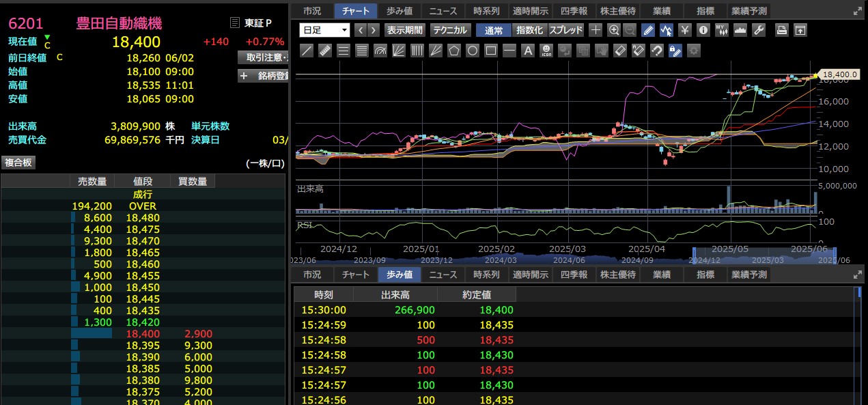Image resolution: width=868 pixels, height=405 pixels.
Task: Open ニュース tab in upper pane
Action: (443, 11)
